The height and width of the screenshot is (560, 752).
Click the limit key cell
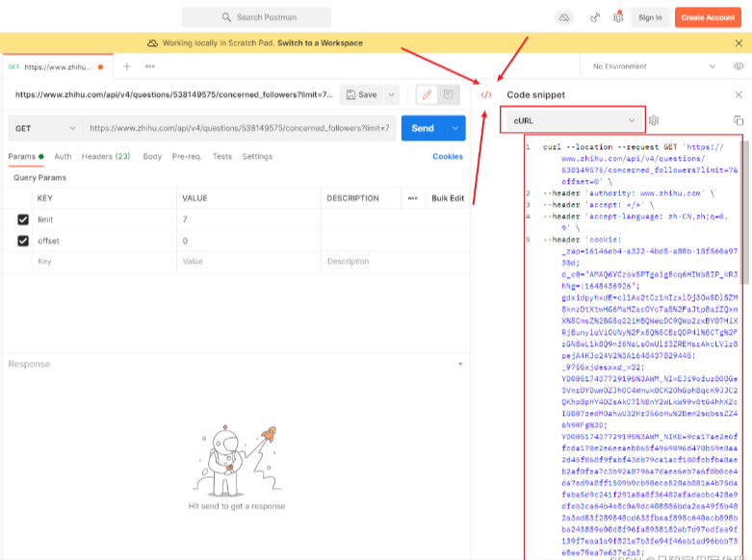[104, 219]
